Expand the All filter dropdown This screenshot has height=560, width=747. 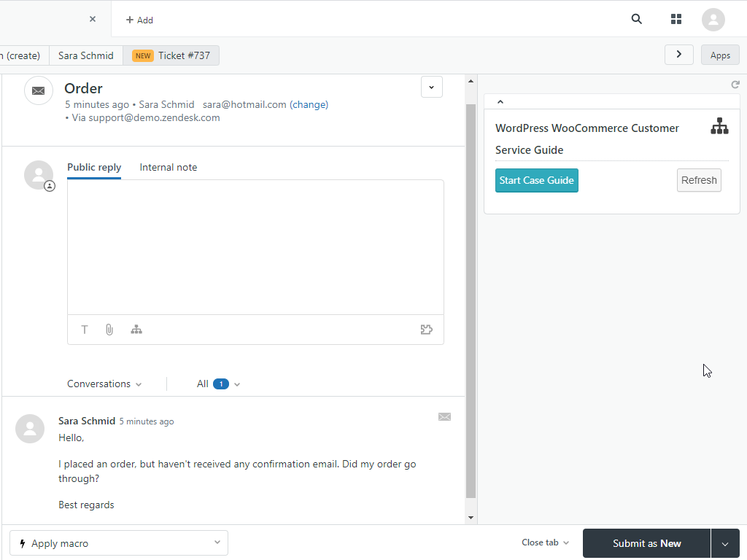tap(218, 384)
